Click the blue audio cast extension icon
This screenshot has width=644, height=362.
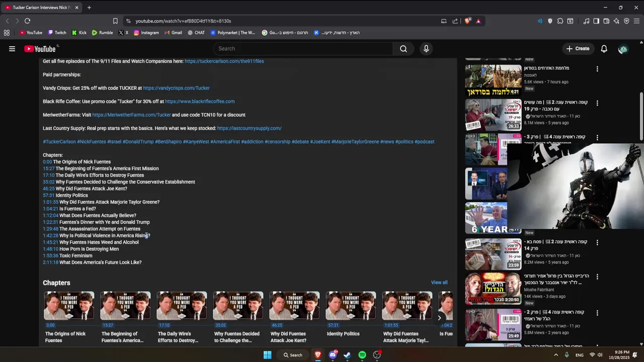click(540, 21)
